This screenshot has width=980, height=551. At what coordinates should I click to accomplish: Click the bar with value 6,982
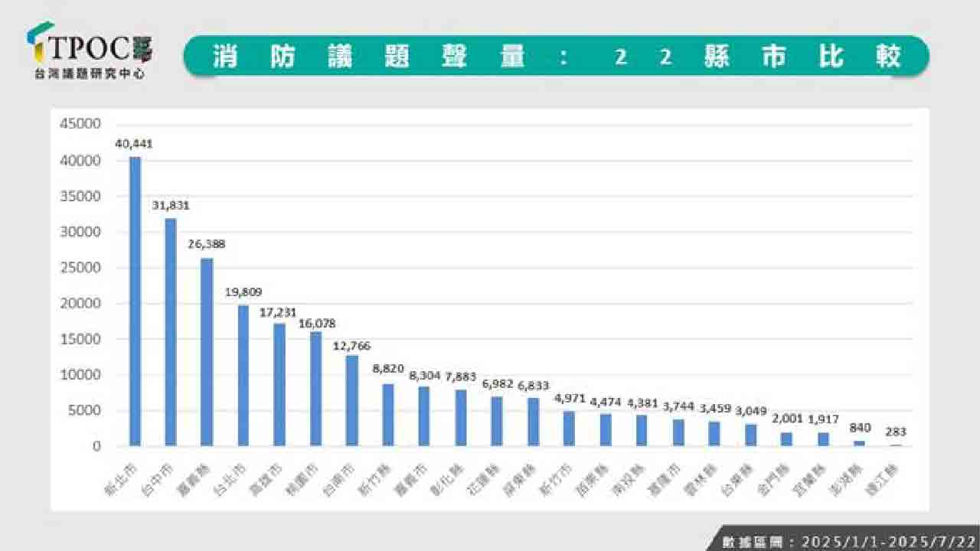[497, 421]
